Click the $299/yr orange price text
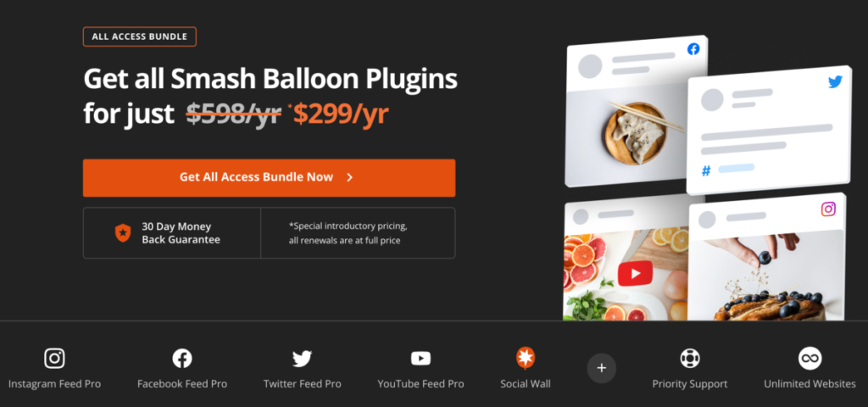 341,114
